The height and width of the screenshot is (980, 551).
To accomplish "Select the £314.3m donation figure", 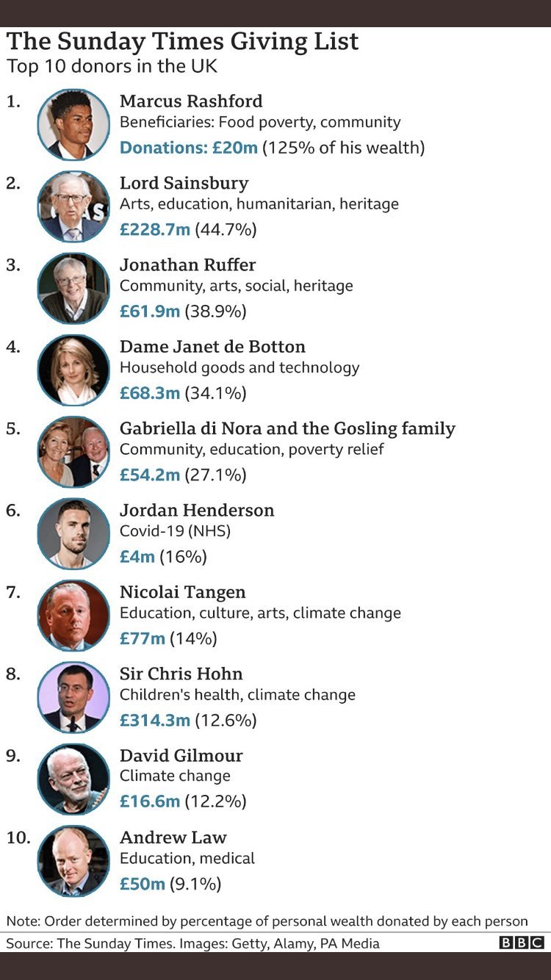I will click(x=155, y=721).
